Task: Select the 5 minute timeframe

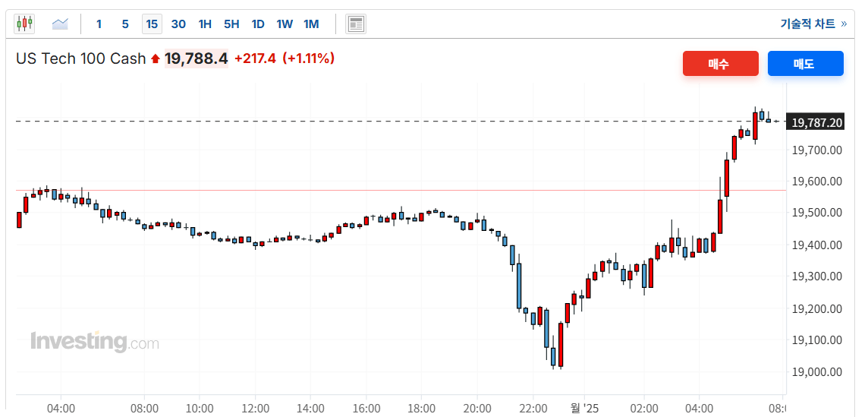Action: point(125,24)
